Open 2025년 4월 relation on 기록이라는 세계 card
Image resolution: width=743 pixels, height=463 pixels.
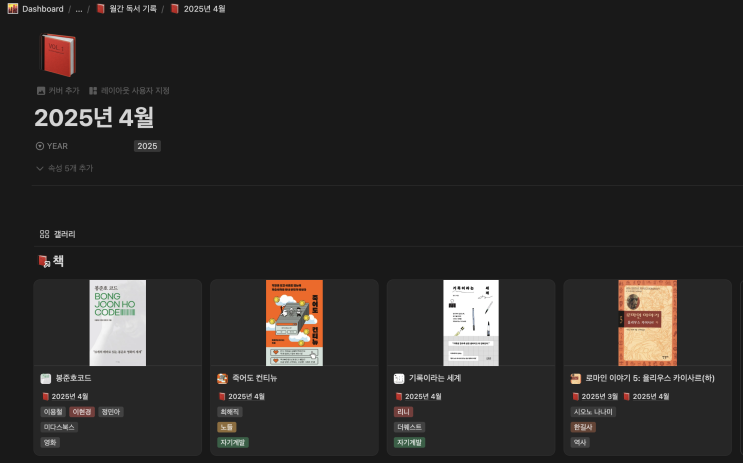(x=418, y=396)
